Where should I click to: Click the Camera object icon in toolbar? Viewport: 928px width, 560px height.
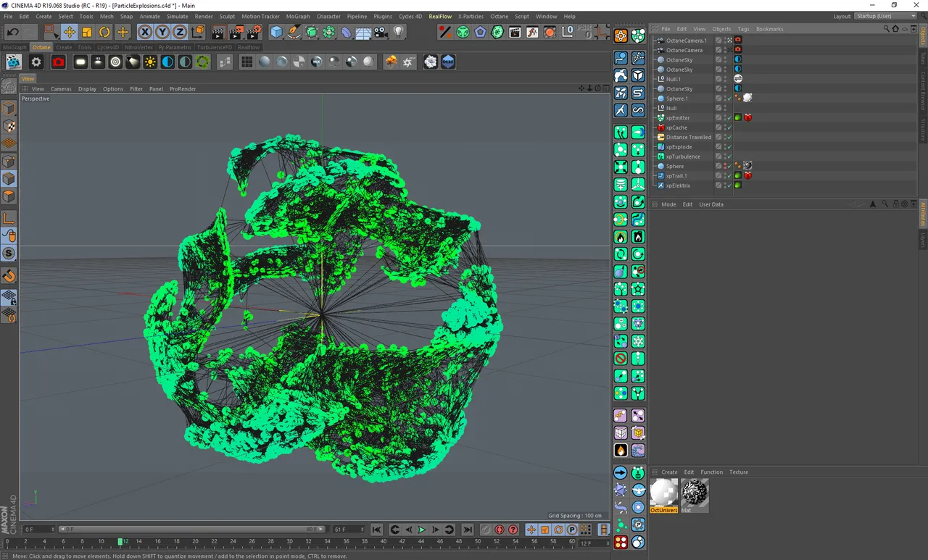381,32
